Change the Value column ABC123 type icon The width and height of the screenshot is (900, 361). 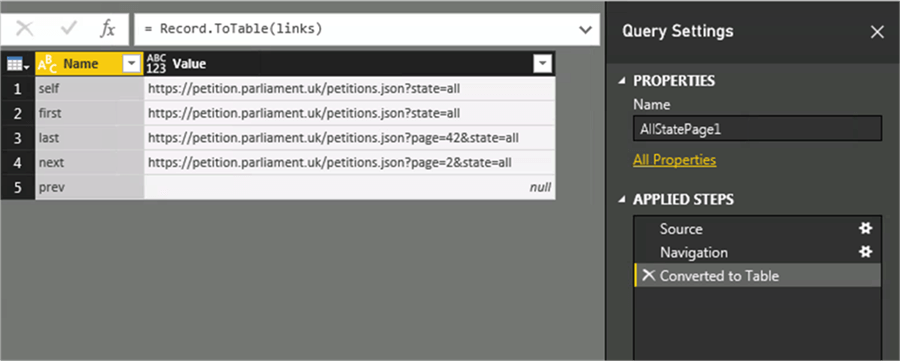click(x=156, y=64)
